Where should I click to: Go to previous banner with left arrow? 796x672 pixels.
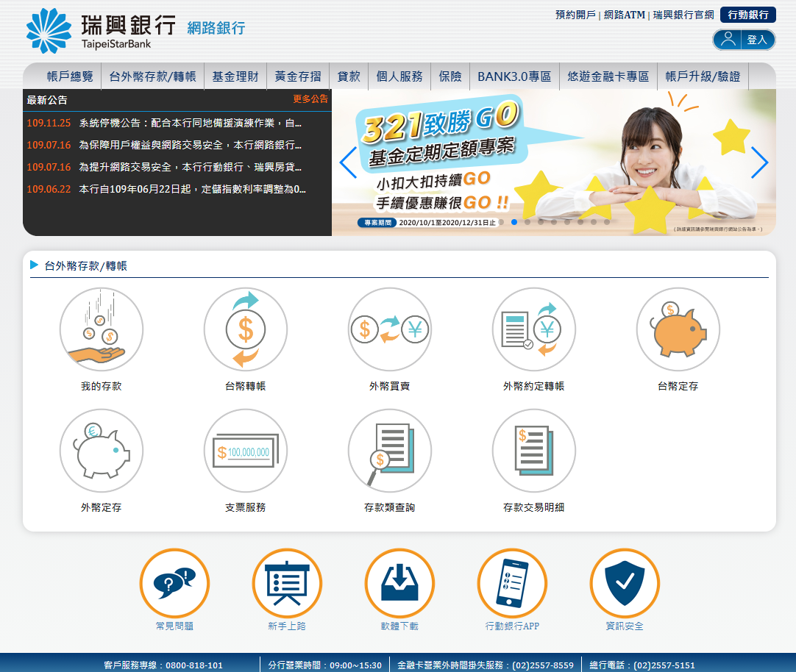point(348,162)
